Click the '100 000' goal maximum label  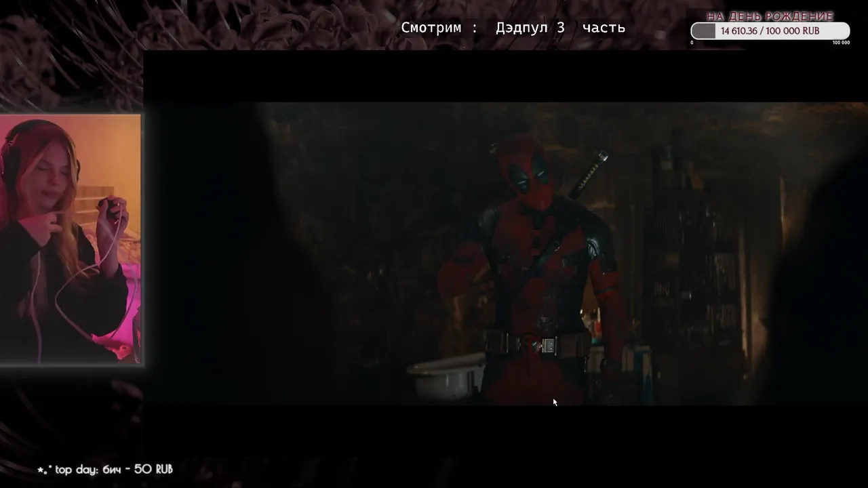pos(841,43)
